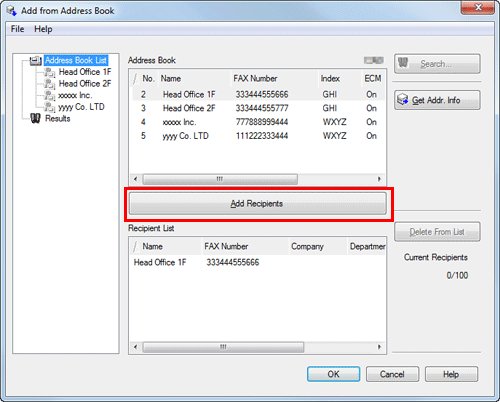Screen dimensions: 500x402
Task: Click the Add Recipients button
Action: [x=258, y=203]
